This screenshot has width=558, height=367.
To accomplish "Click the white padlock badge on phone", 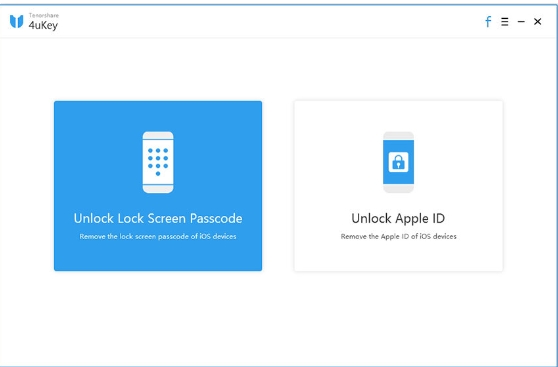I will click(398, 162).
